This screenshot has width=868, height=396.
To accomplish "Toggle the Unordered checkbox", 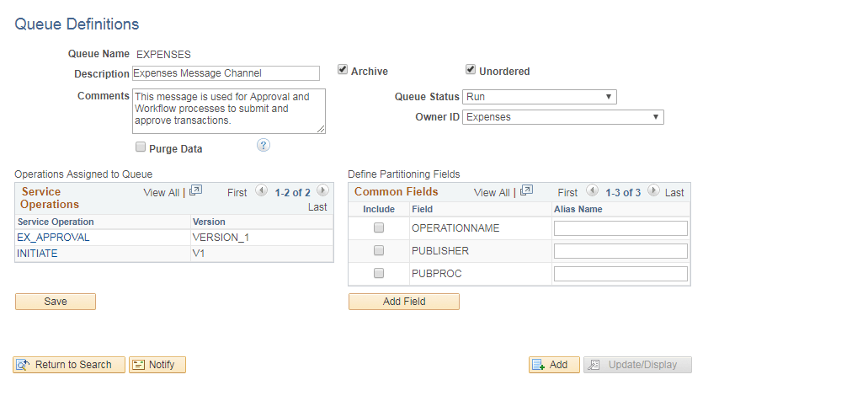I will (471, 70).
